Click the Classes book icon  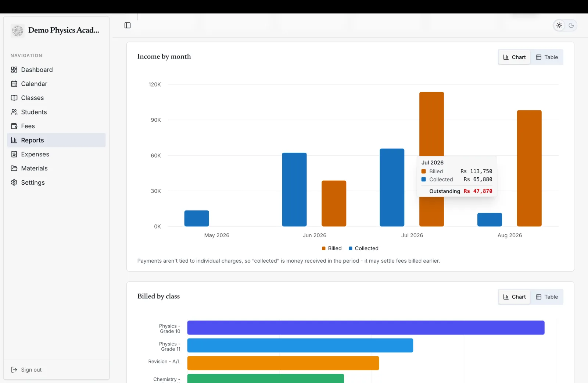point(14,98)
